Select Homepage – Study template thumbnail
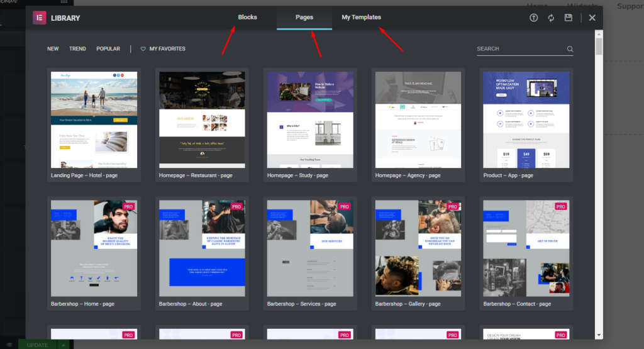The height and width of the screenshot is (349, 644). click(310, 120)
